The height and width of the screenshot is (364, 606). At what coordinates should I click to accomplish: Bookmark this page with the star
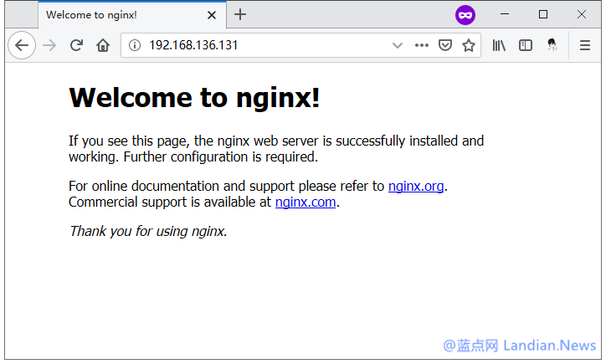[x=469, y=45]
